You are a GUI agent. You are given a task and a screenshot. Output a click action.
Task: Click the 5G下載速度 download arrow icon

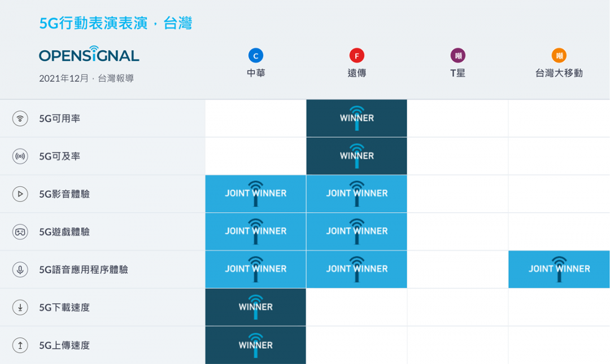pos(20,308)
